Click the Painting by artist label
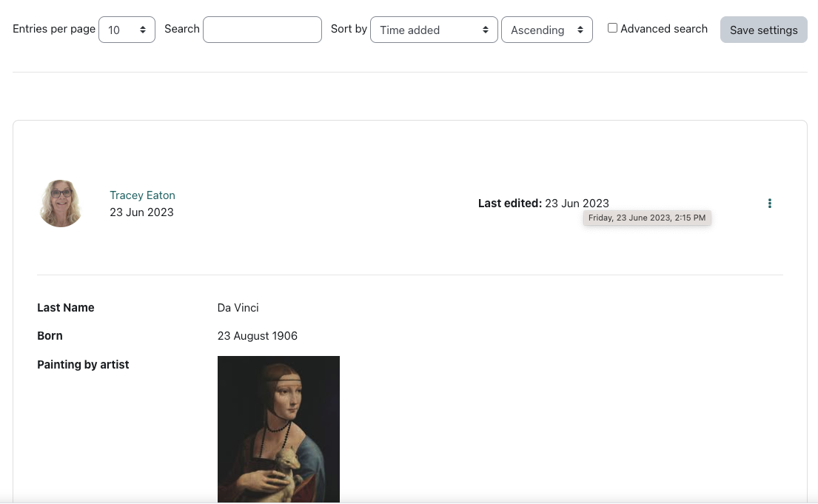This screenshot has width=818, height=504. pyautogui.click(x=83, y=365)
